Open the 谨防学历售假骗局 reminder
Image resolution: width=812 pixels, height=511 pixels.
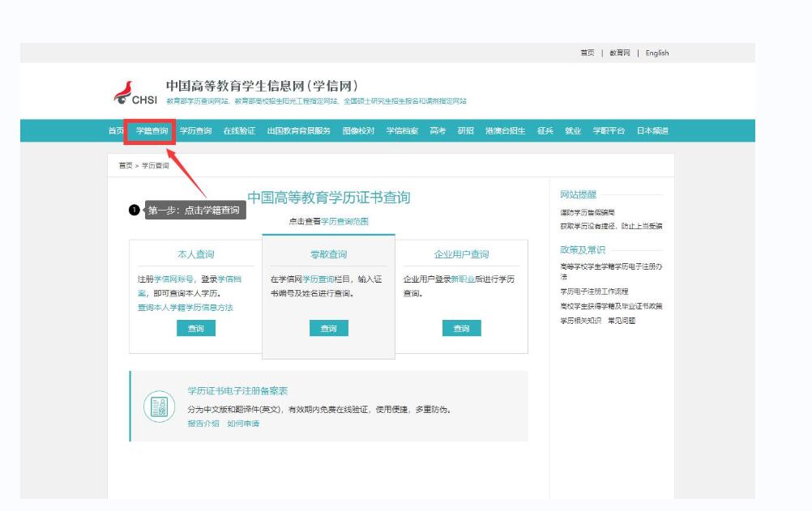588,212
